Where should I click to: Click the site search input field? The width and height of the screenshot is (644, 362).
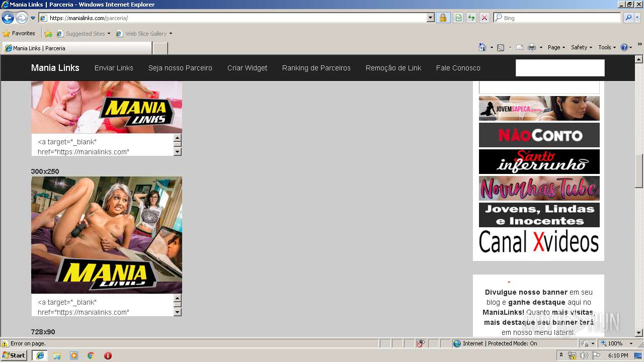[560, 68]
